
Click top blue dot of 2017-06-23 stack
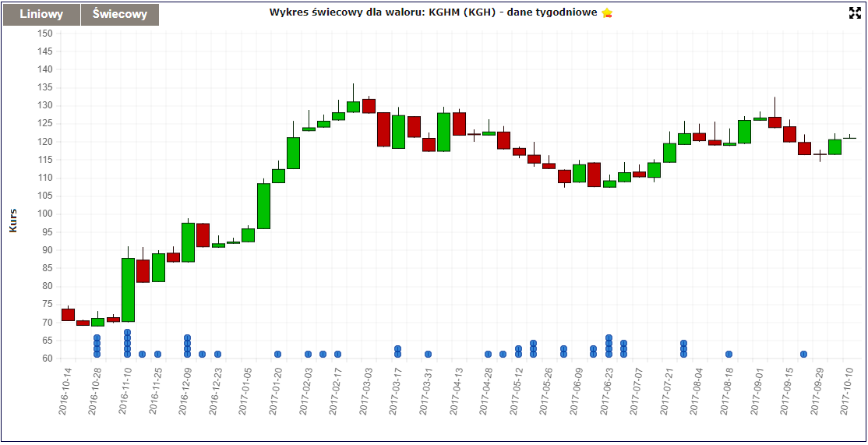pyautogui.click(x=609, y=338)
